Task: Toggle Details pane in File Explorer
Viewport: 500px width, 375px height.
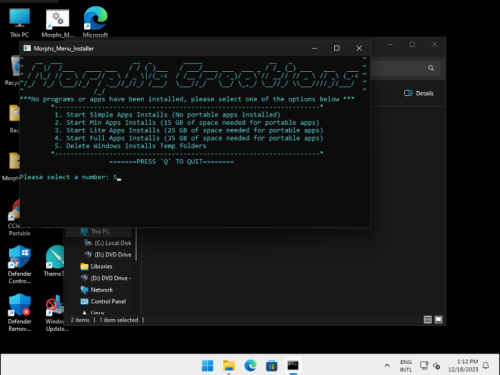Action: tap(419, 93)
